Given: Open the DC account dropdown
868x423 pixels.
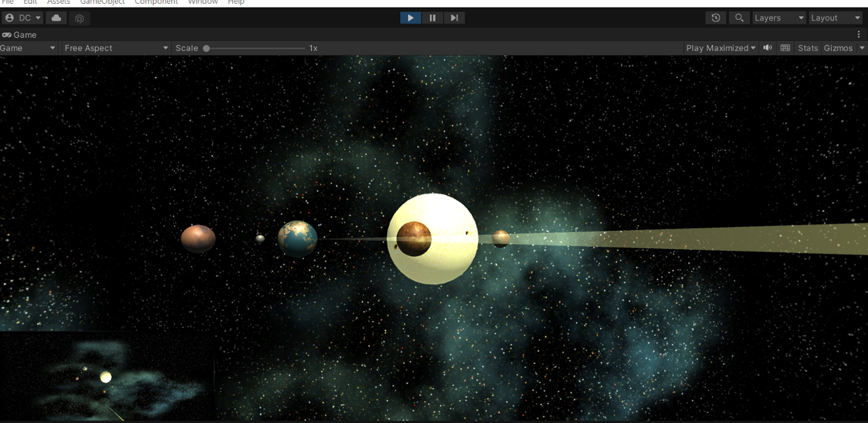Looking at the screenshot, I should pyautogui.click(x=23, y=18).
